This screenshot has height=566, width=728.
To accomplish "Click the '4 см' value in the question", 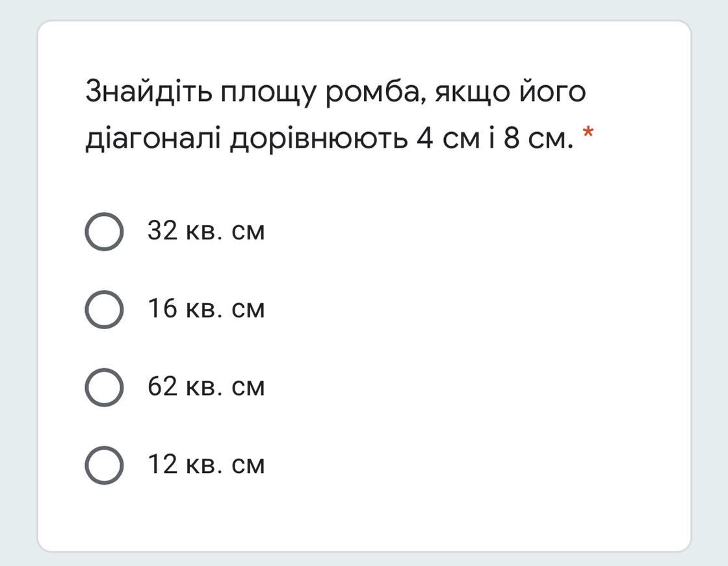I will tap(448, 139).
